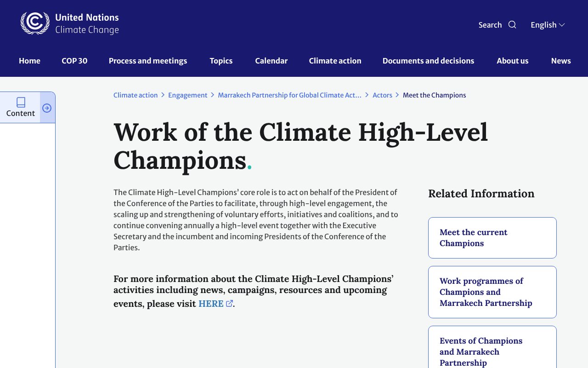This screenshot has width=588, height=368.
Task: Follow the Marrakech Partnership breadcrumb link
Action: [289, 95]
